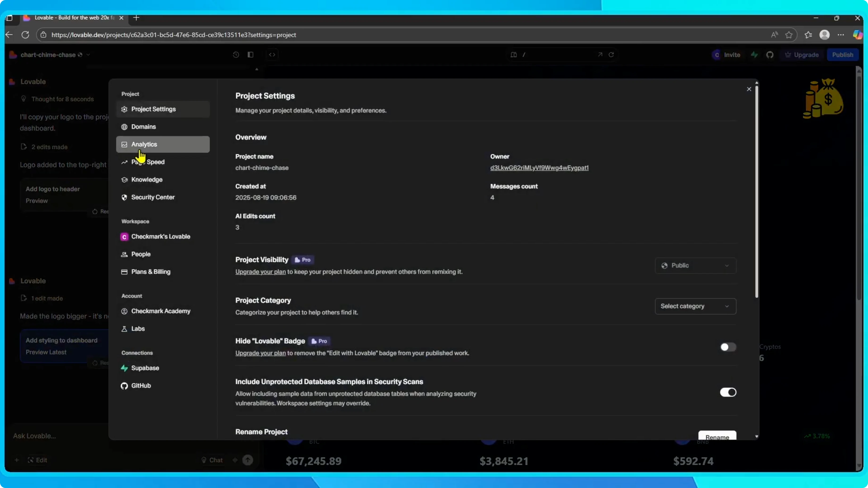
Task: Expand chart-chime-chase project menu chevron
Action: [88, 54]
